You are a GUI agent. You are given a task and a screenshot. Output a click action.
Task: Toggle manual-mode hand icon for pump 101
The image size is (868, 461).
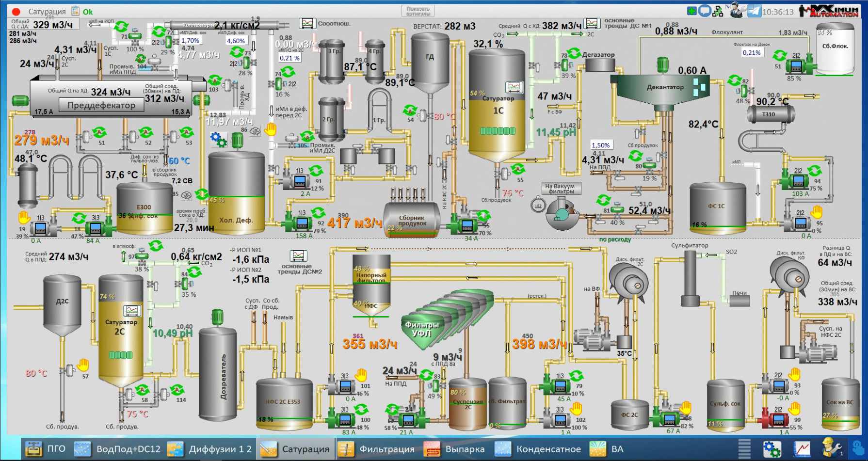coord(361,374)
